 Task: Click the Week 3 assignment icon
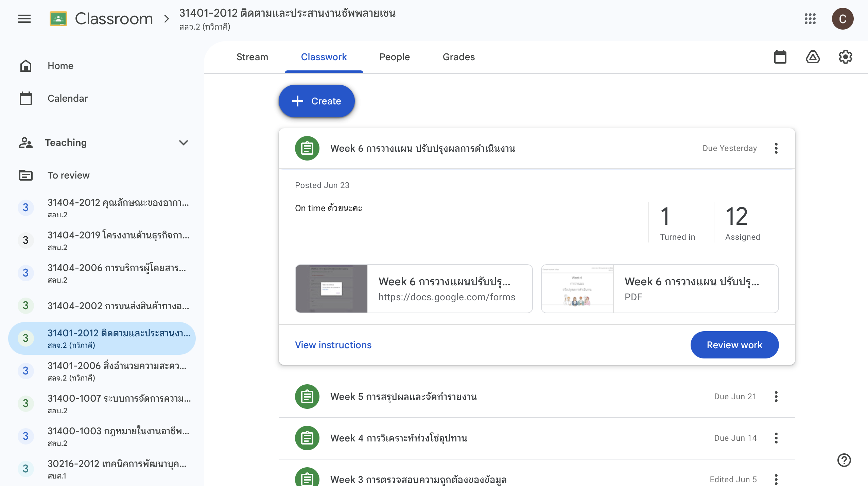coord(307,477)
